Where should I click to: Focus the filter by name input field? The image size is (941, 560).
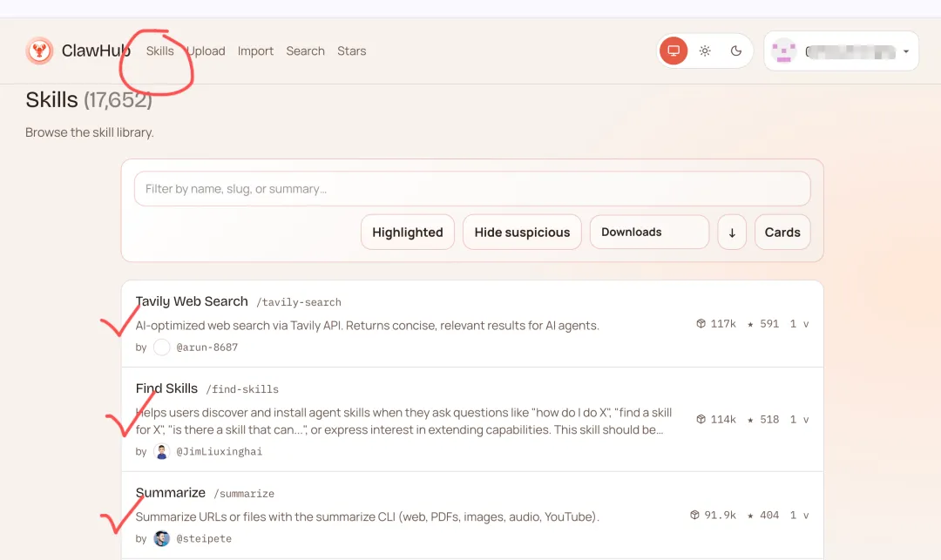click(472, 189)
